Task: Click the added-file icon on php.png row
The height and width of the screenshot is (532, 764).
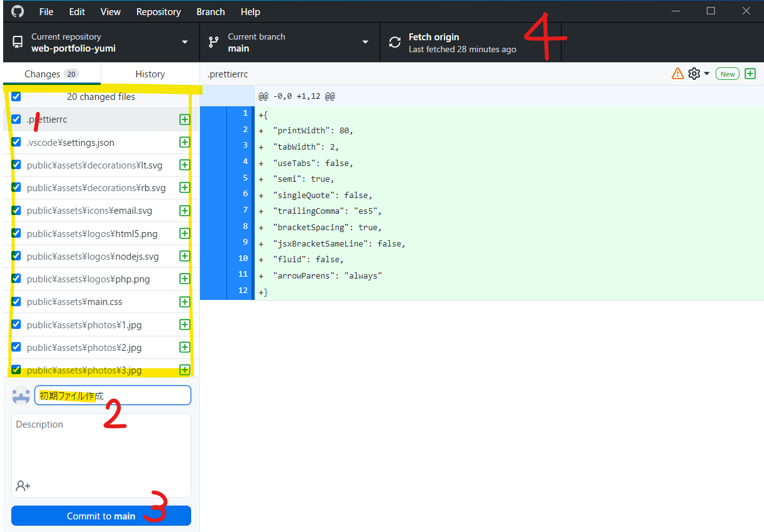Action: point(185,279)
